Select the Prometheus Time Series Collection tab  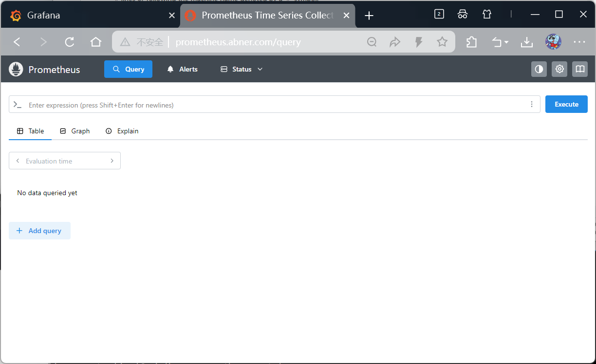(x=268, y=16)
